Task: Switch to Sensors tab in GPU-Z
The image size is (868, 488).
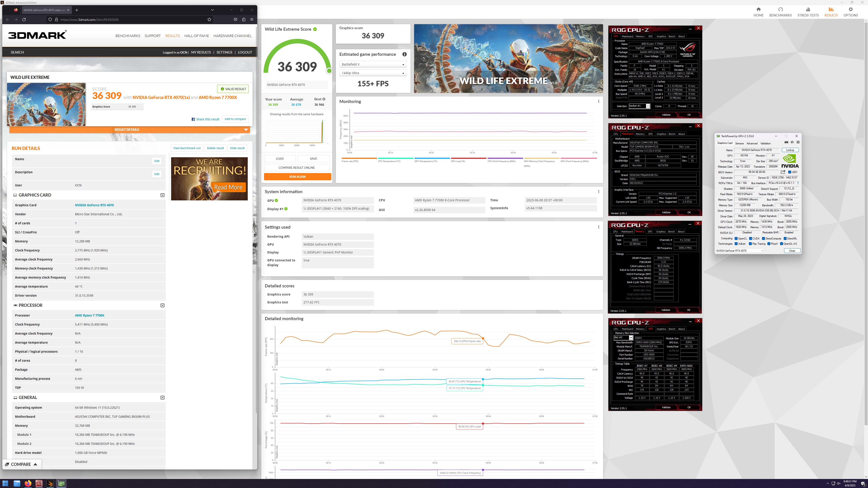Action: (739, 143)
